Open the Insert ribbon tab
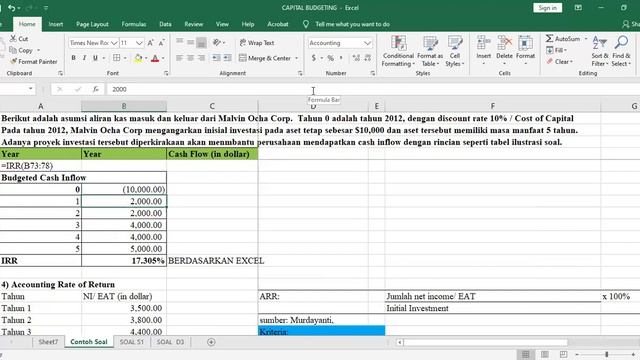640x360 pixels. (x=56, y=24)
